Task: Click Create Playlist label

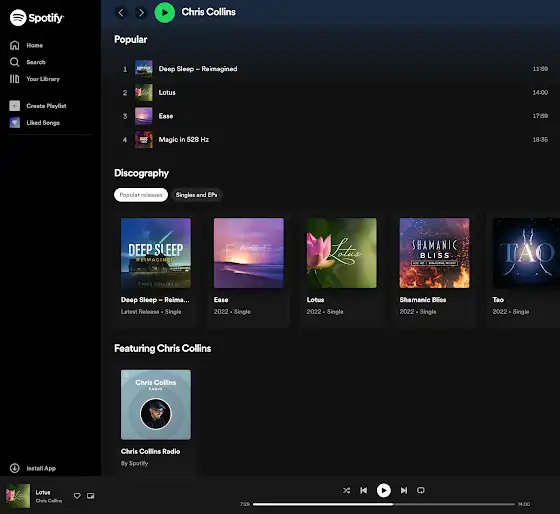Action: [x=46, y=106]
